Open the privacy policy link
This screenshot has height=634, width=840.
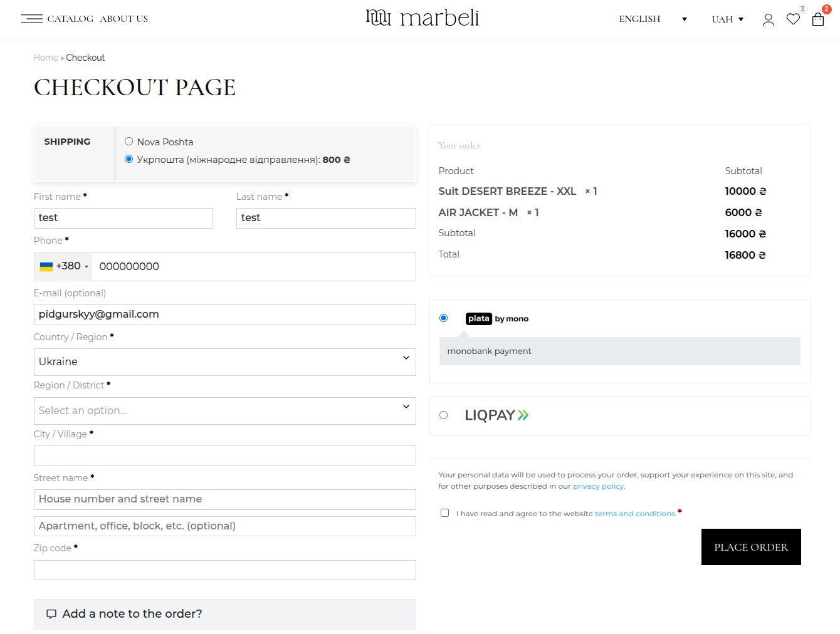click(598, 486)
